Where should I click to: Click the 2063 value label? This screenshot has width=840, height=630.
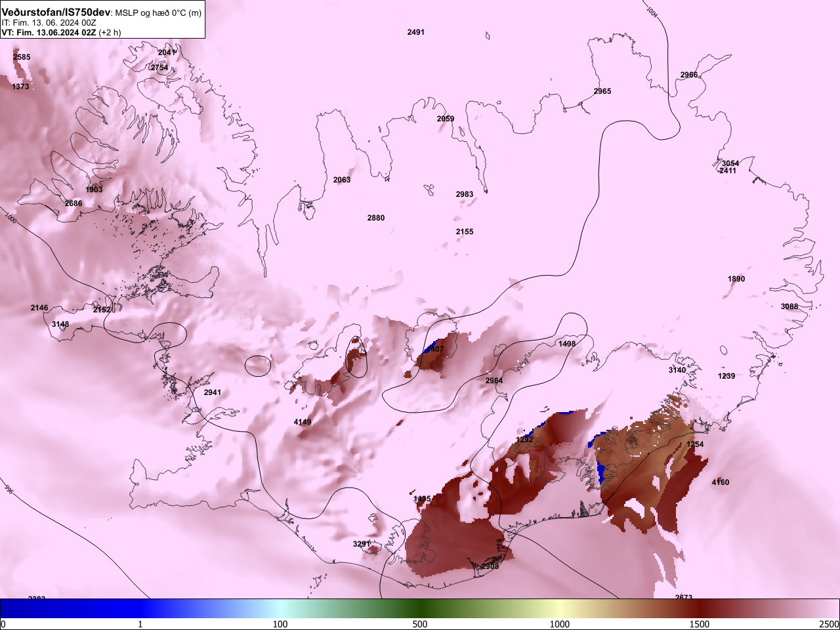pyautogui.click(x=342, y=180)
